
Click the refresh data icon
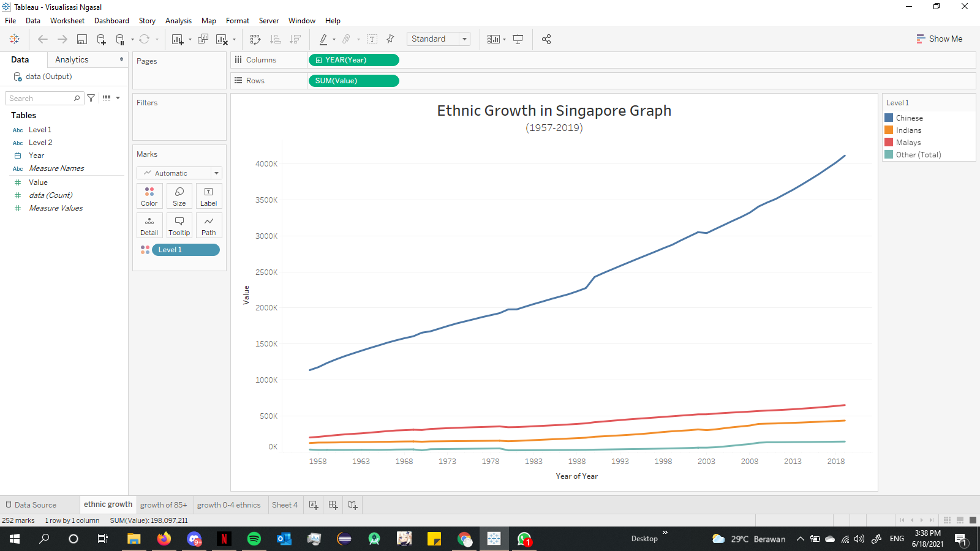144,39
